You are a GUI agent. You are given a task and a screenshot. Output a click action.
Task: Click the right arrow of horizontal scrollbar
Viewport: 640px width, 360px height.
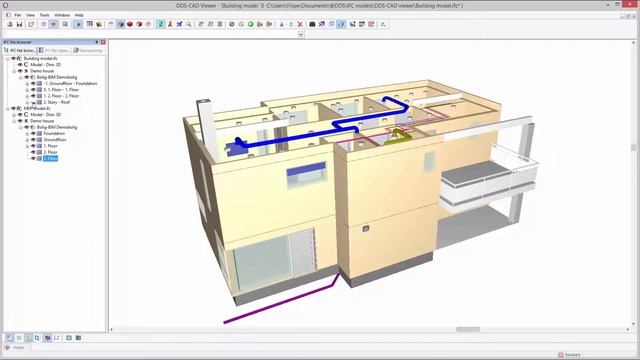[x=628, y=329]
